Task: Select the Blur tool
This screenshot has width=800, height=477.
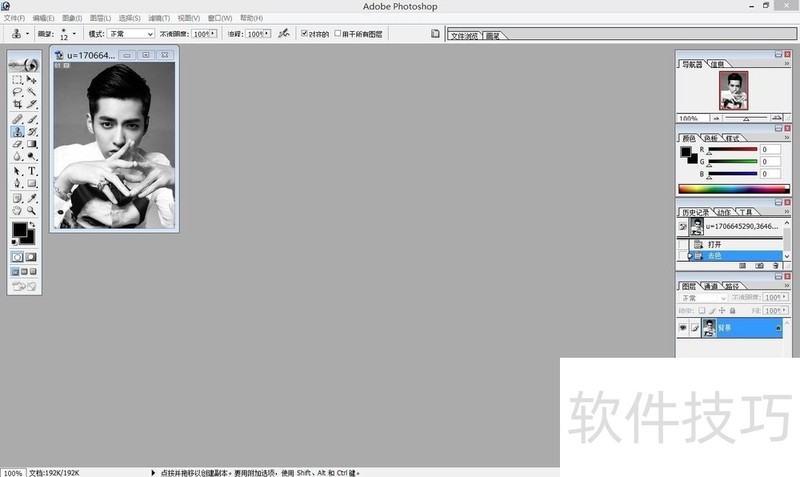Action: point(17,157)
